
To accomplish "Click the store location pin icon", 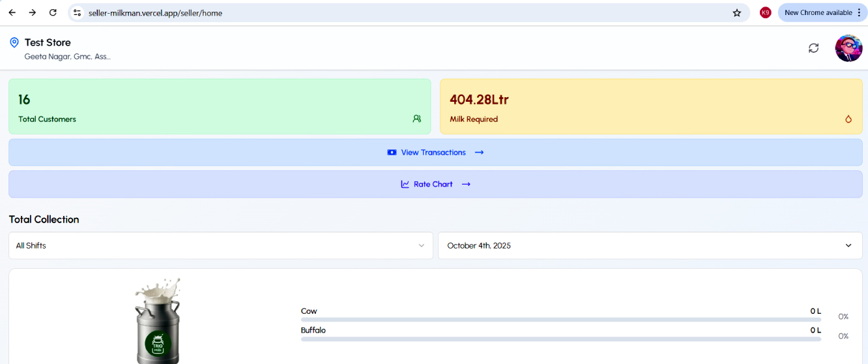I will click(x=14, y=42).
